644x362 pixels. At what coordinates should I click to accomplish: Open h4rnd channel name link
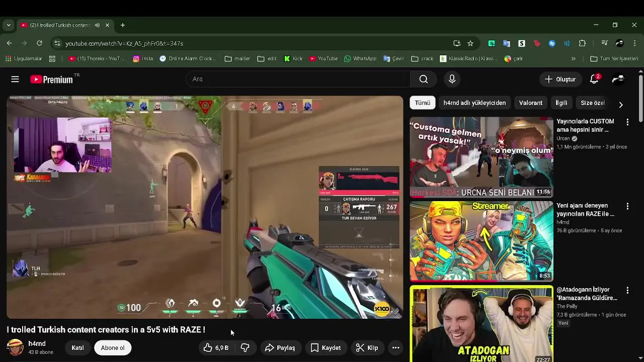37,344
